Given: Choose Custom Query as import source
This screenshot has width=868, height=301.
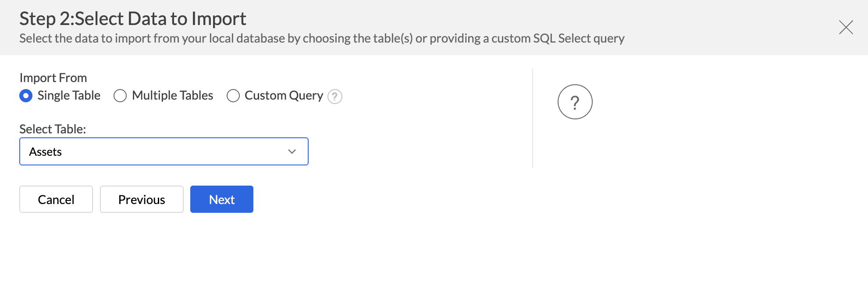Looking at the screenshot, I should [x=233, y=96].
